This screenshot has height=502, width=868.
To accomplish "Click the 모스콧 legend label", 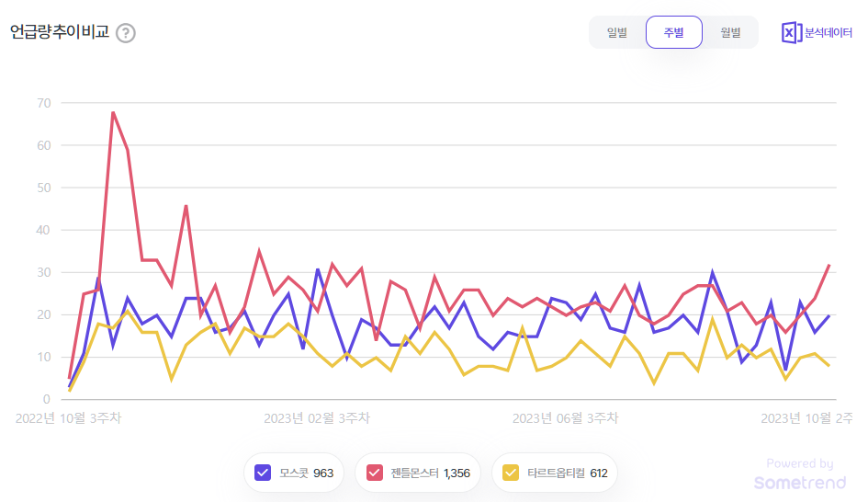I will tap(294, 473).
